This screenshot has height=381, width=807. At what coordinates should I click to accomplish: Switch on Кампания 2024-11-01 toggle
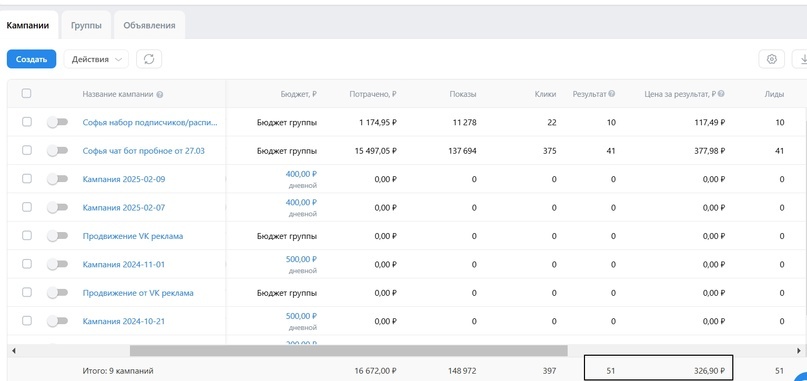(57, 264)
